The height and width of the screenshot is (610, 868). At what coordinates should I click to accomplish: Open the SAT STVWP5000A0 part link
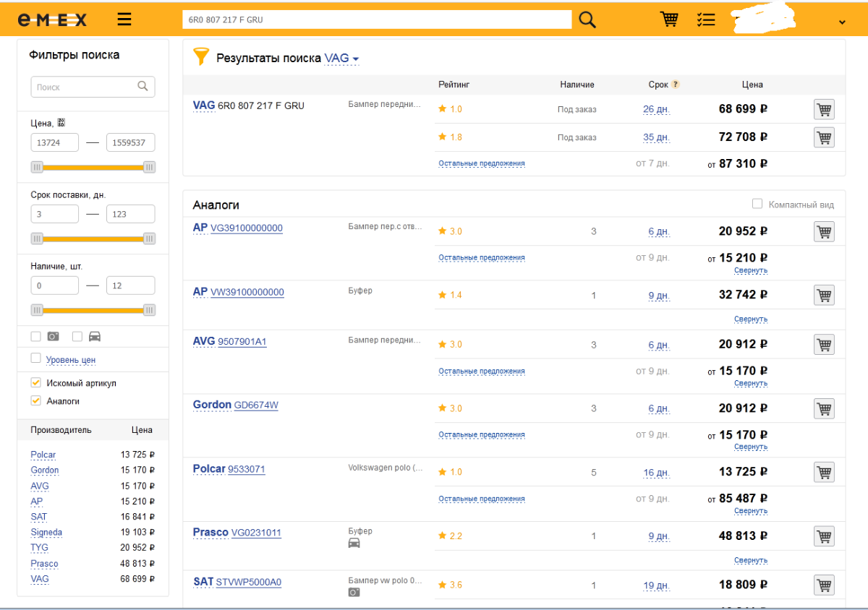[x=248, y=583]
